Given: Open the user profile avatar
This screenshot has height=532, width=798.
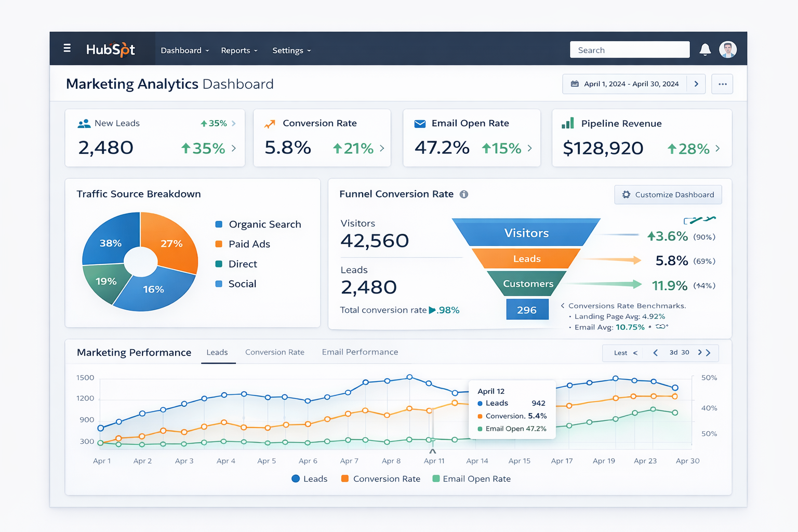Looking at the screenshot, I should tap(727, 49).
